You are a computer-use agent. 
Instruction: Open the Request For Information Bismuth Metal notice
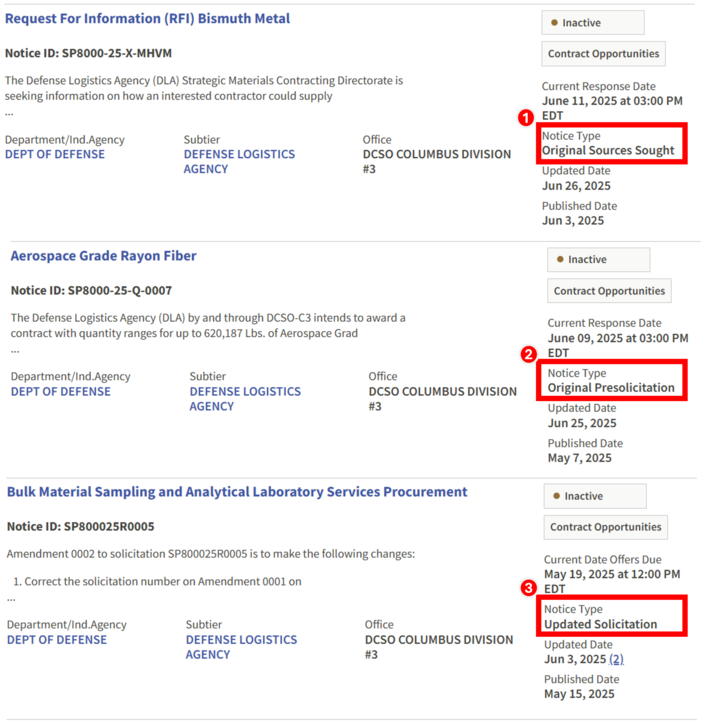pyautogui.click(x=148, y=19)
